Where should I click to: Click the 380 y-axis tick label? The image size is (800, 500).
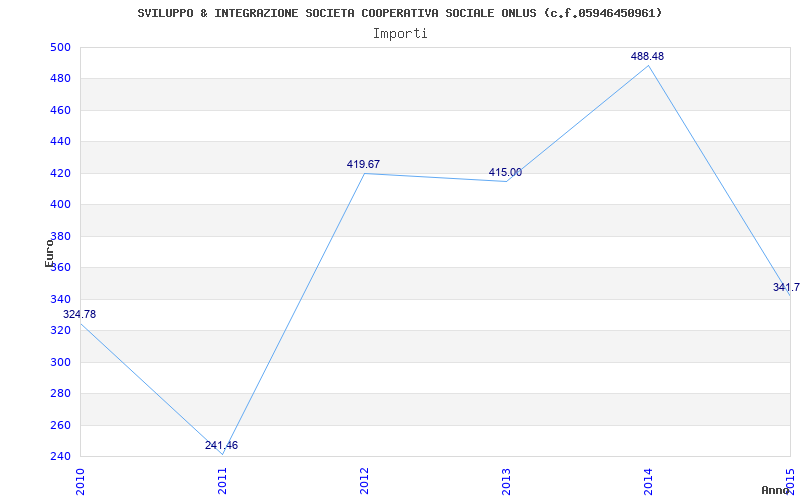point(60,236)
